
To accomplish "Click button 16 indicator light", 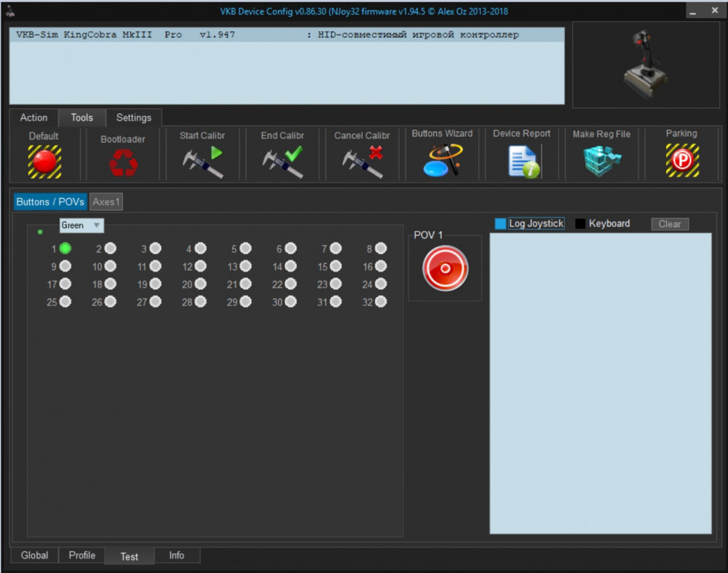I will click(x=381, y=266).
